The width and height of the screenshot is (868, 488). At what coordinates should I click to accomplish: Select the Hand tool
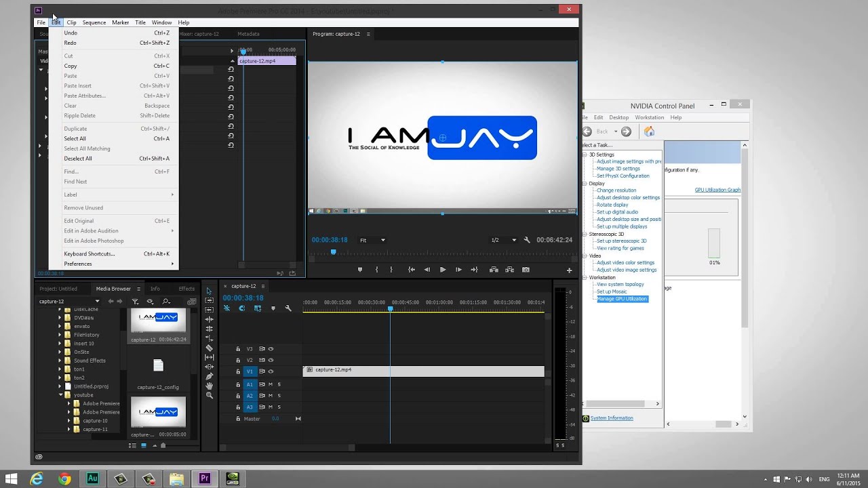pyautogui.click(x=209, y=386)
